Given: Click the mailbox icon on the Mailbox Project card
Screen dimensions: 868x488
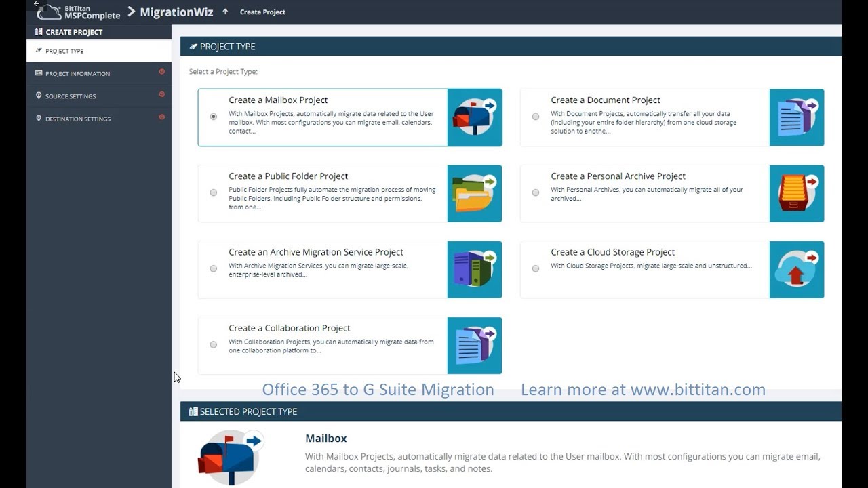Looking at the screenshot, I should coord(475,117).
